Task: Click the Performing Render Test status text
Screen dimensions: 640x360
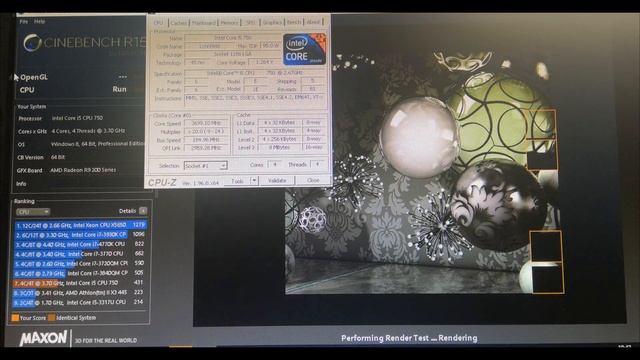Action: click(409, 338)
